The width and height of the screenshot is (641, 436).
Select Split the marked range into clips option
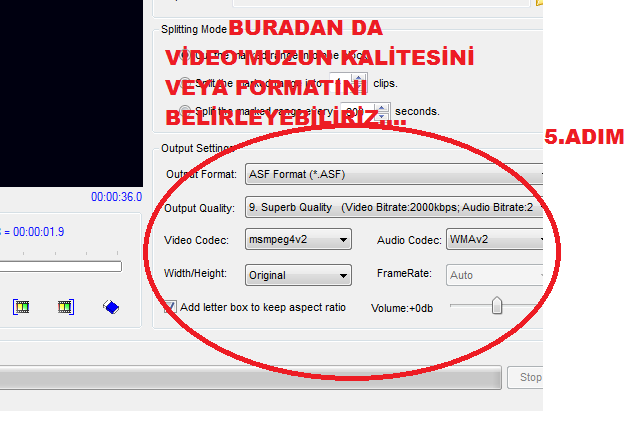pos(185,83)
